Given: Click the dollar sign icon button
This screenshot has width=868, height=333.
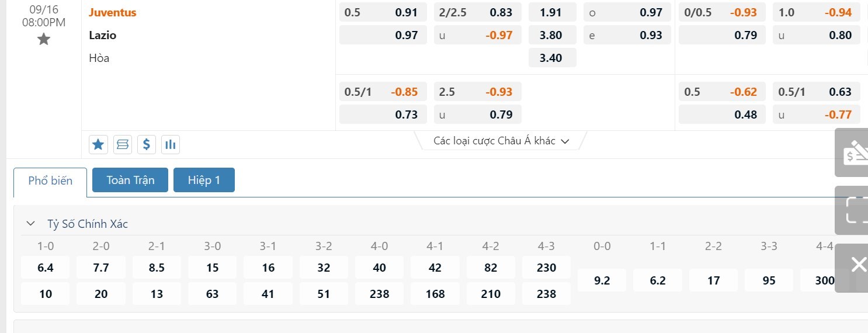Looking at the screenshot, I should (x=147, y=144).
